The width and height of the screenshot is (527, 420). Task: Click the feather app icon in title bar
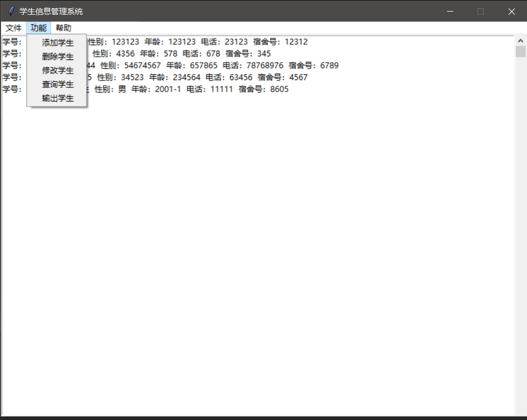(11, 11)
